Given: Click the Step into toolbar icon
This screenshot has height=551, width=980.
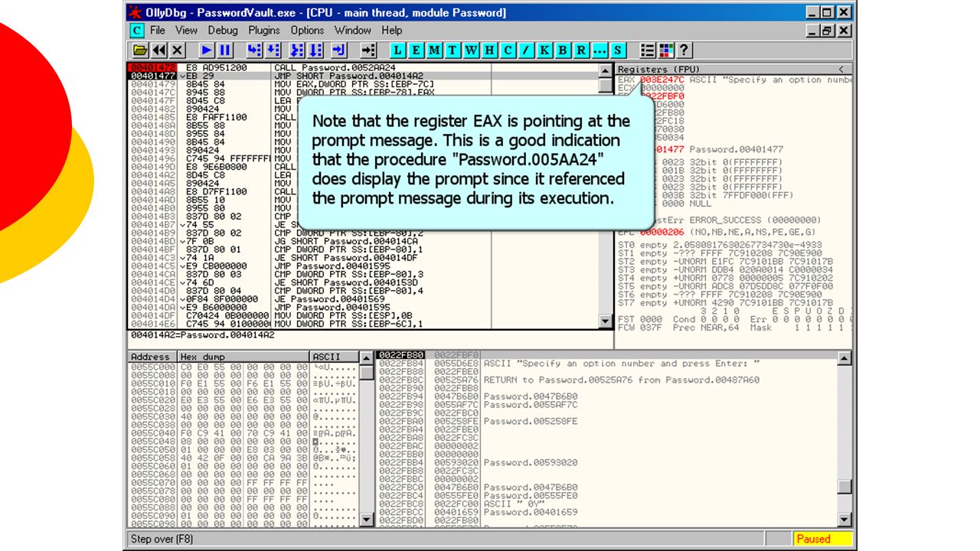Looking at the screenshot, I should (x=254, y=51).
